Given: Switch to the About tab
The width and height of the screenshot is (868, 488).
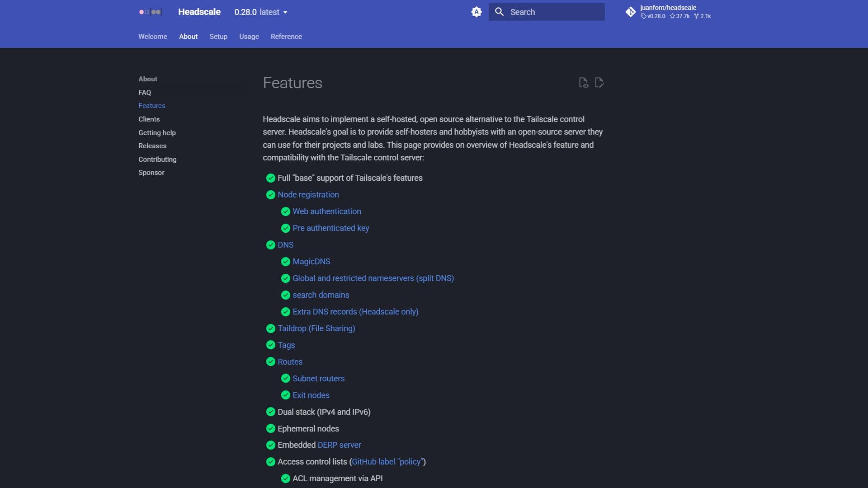Looking at the screenshot, I should [x=188, y=37].
